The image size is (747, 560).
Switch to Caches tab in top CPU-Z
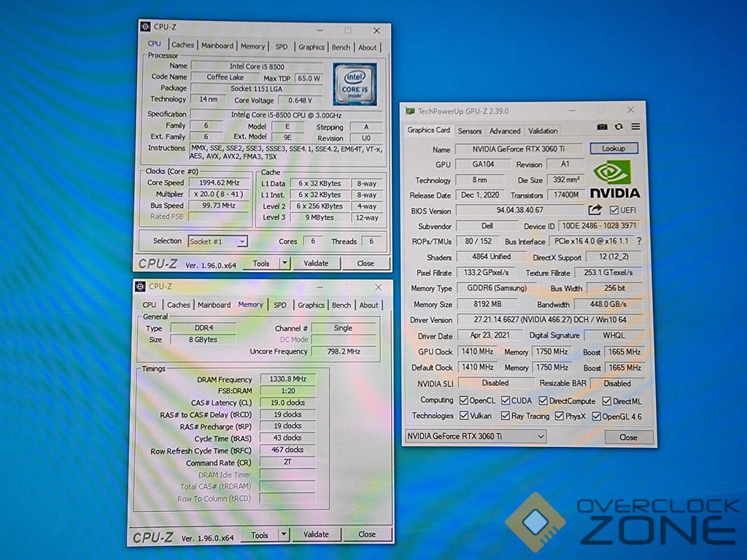tap(182, 45)
